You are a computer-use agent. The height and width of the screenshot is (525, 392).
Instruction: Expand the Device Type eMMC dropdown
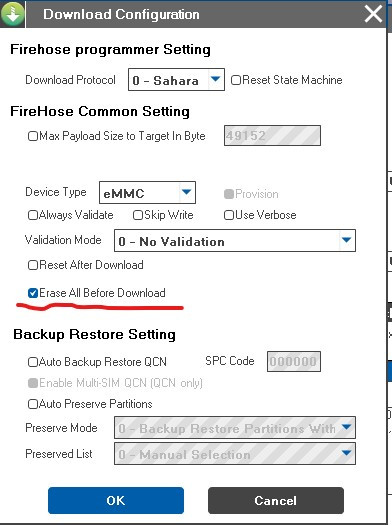click(147, 193)
